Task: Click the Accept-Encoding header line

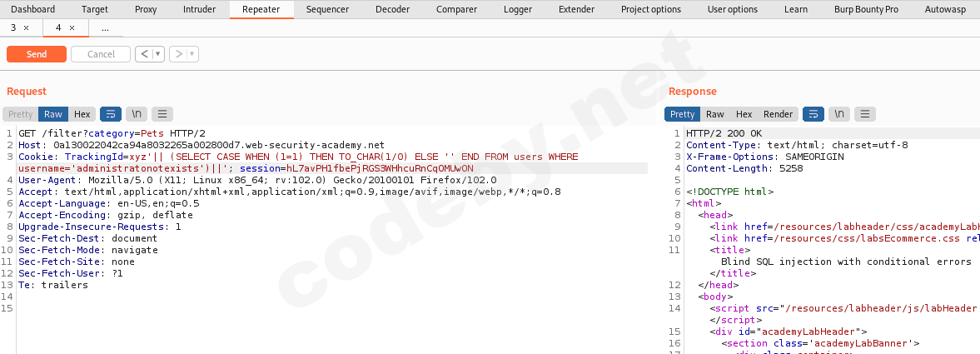Action: click(x=106, y=215)
